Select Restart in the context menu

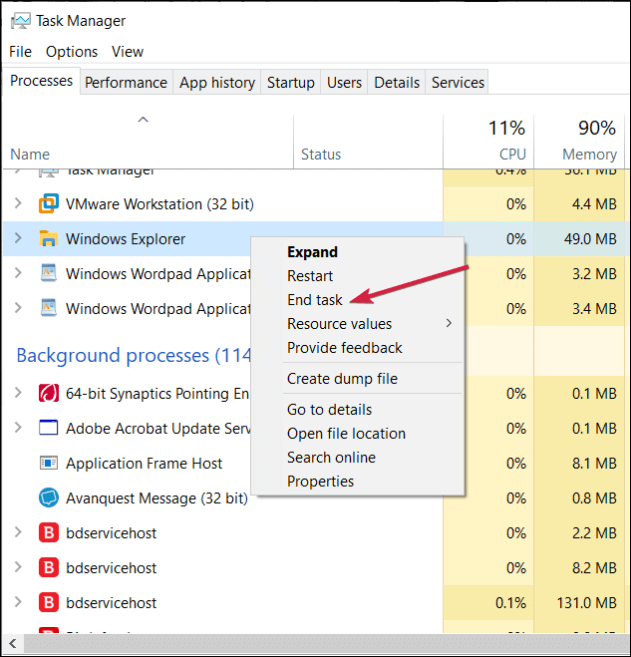tap(310, 276)
